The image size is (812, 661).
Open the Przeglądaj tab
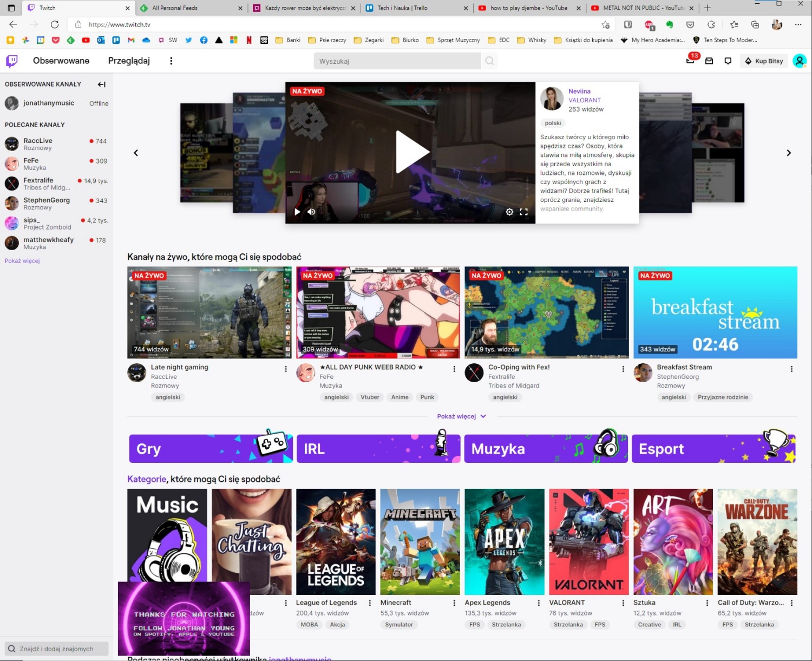[129, 61]
